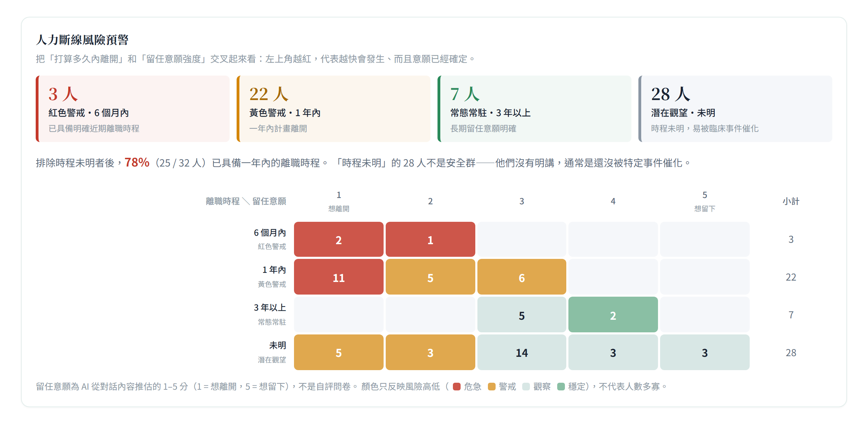Click the 28 人 潛在觀望 card
868x424 pixels.
pyautogui.click(x=735, y=109)
